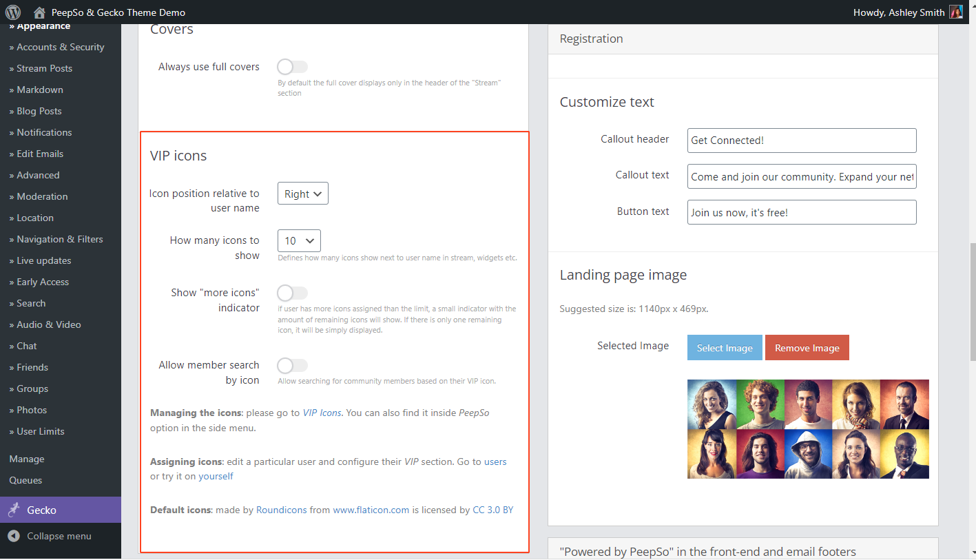Image resolution: width=976 pixels, height=560 pixels.
Task: Click the WordPress logo icon
Action: 13,12
